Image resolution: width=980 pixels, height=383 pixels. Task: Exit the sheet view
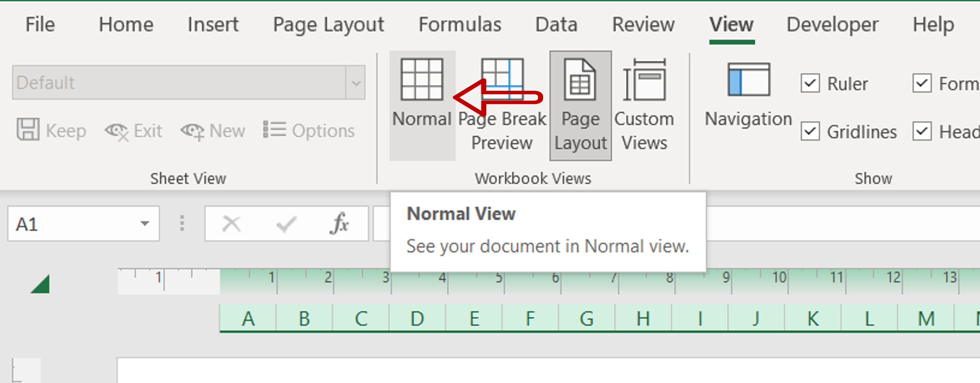(135, 130)
